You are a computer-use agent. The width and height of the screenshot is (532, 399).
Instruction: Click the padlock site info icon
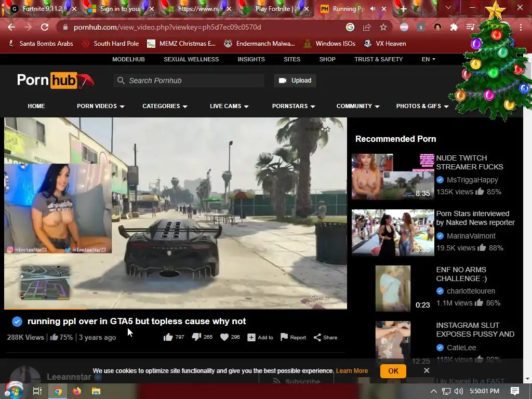(65, 27)
